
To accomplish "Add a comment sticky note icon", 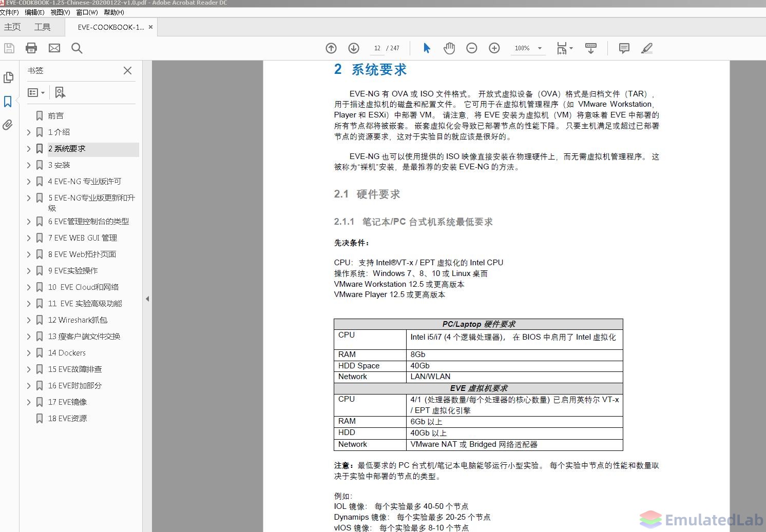I will (x=624, y=48).
